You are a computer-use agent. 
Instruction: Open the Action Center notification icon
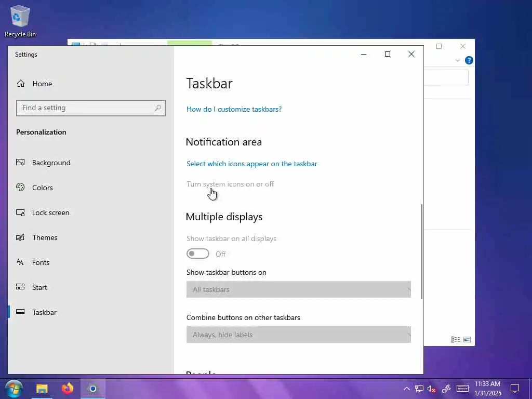coord(515,389)
